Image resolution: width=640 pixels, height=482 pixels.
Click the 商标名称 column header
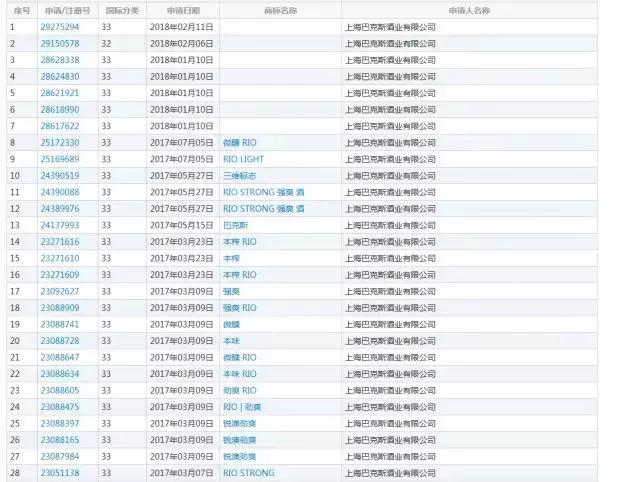pyautogui.click(x=280, y=11)
